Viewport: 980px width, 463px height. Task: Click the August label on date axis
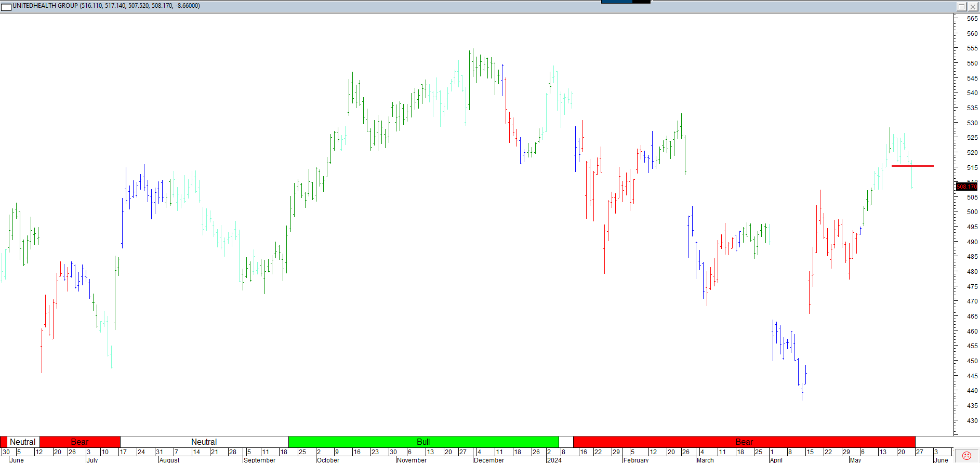169,460
